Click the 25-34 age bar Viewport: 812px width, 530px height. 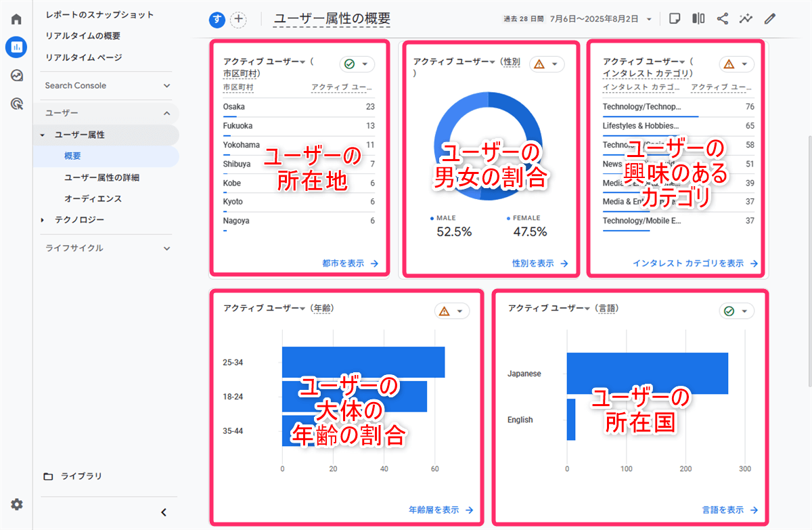(363, 362)
